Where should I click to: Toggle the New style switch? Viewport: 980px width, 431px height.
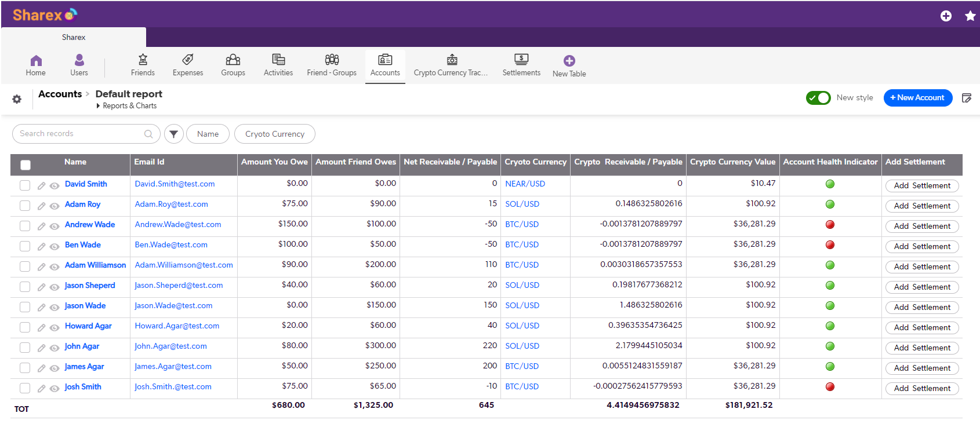[x=818, y=98]
